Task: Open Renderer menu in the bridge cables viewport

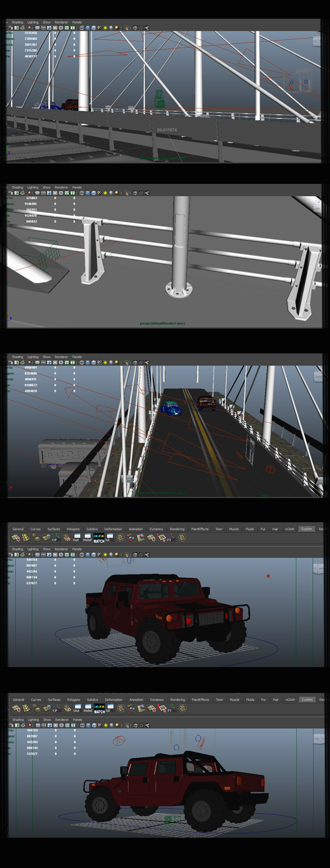Action: pyautogui.click(x=61, y=23)
